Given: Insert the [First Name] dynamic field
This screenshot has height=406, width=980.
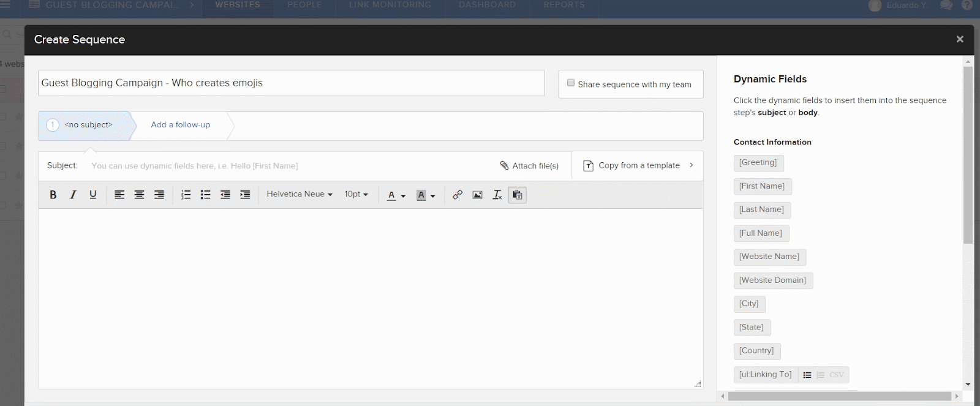Looking at the screenshot, I should point(762,186).
